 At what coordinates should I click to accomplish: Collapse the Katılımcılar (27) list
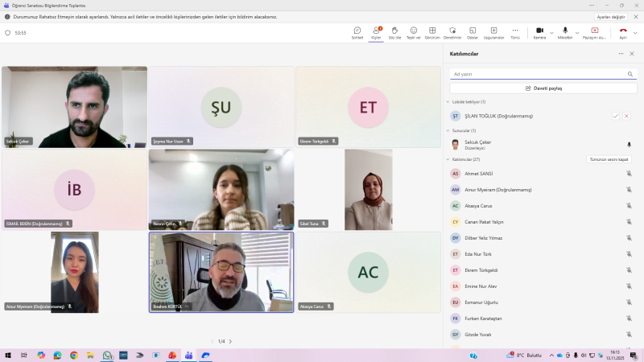448,159
